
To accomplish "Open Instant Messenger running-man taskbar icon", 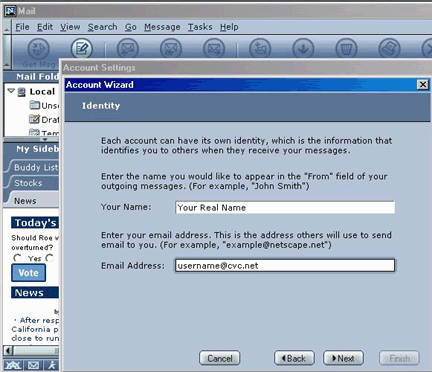I will [52, 365].
